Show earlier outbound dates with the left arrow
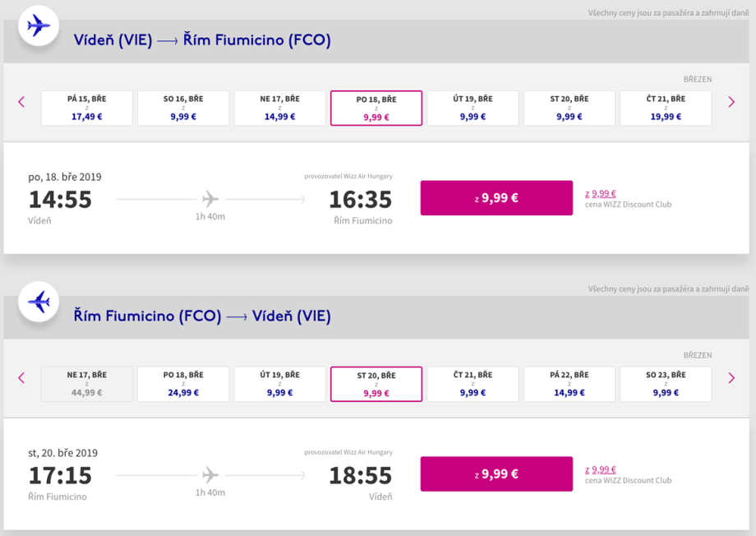The width and height of the screenshot is (756, 536). 21,102
